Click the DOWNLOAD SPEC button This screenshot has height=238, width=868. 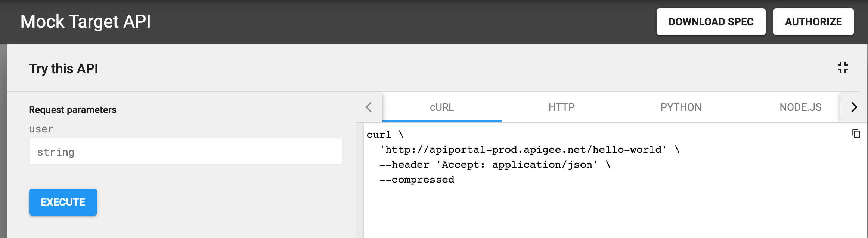pos(711,21)
